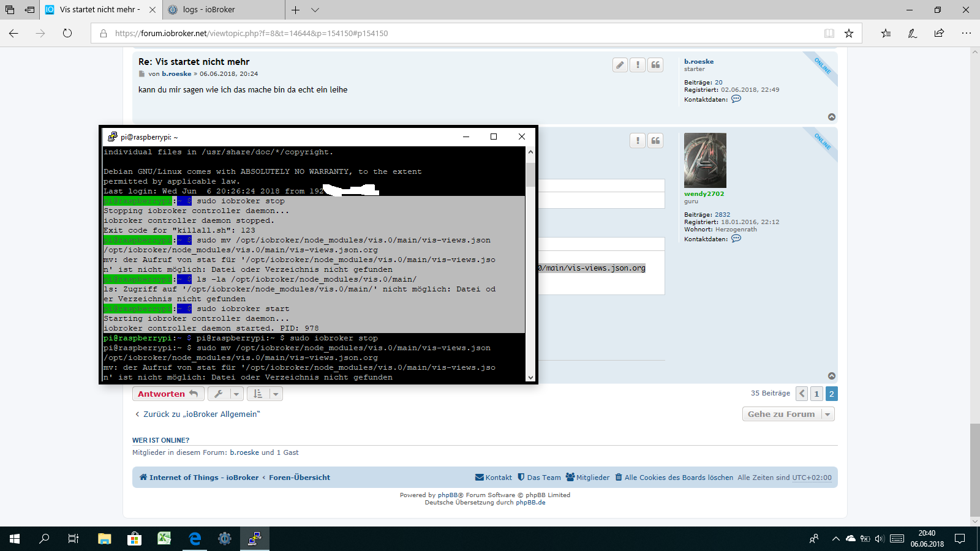Add page to favorites with star
Viewport: 980px width, 551px height.
click(x=849, y=33)
